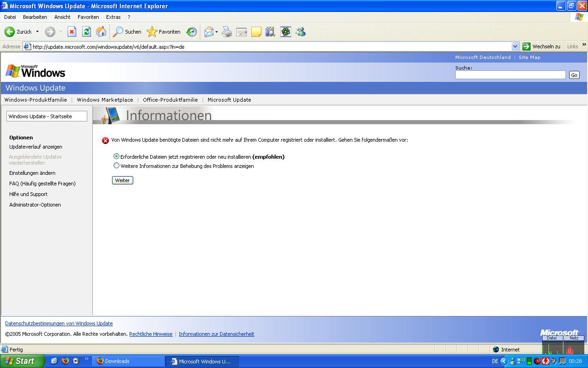The width and height of the screenshot is (588, 368).
Task: Open the Site Map link
Action: tap(530, 57)
